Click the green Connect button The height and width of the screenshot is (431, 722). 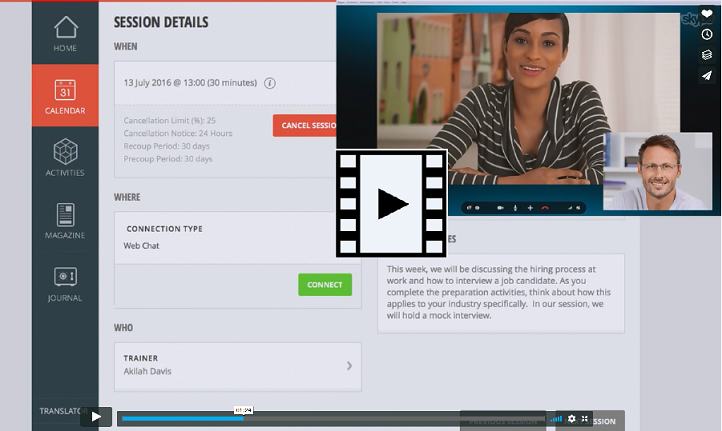coord(325,285)
